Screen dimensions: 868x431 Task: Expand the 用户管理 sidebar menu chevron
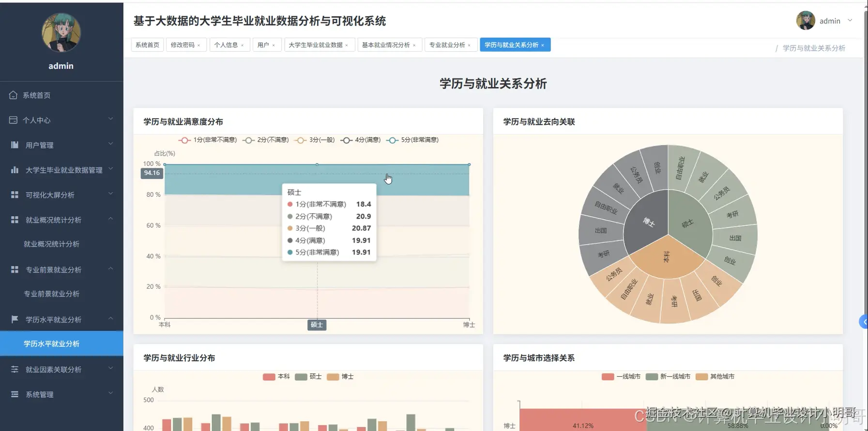coord(110,144)
